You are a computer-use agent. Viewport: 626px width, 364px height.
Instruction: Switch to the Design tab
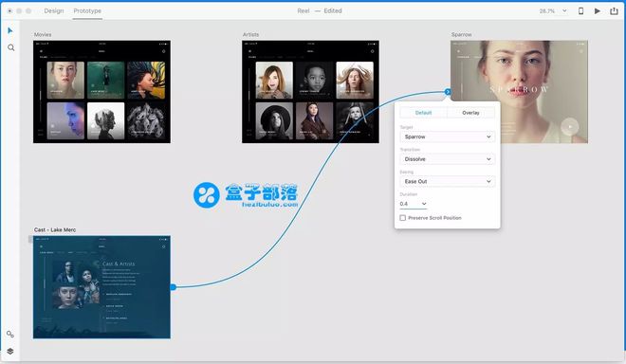pyautogui.click(x=54, y=10)
